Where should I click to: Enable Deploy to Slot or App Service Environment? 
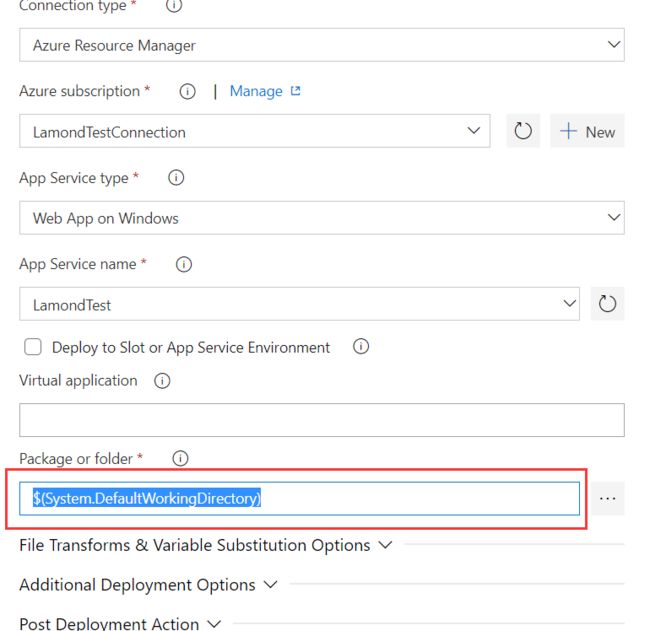click(x=33, y=347)
